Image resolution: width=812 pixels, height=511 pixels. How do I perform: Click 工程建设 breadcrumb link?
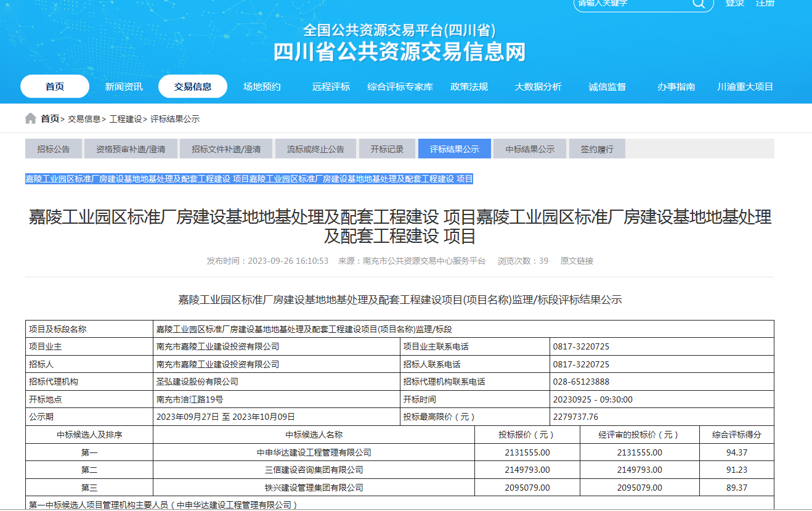click(x=126, y=119)
